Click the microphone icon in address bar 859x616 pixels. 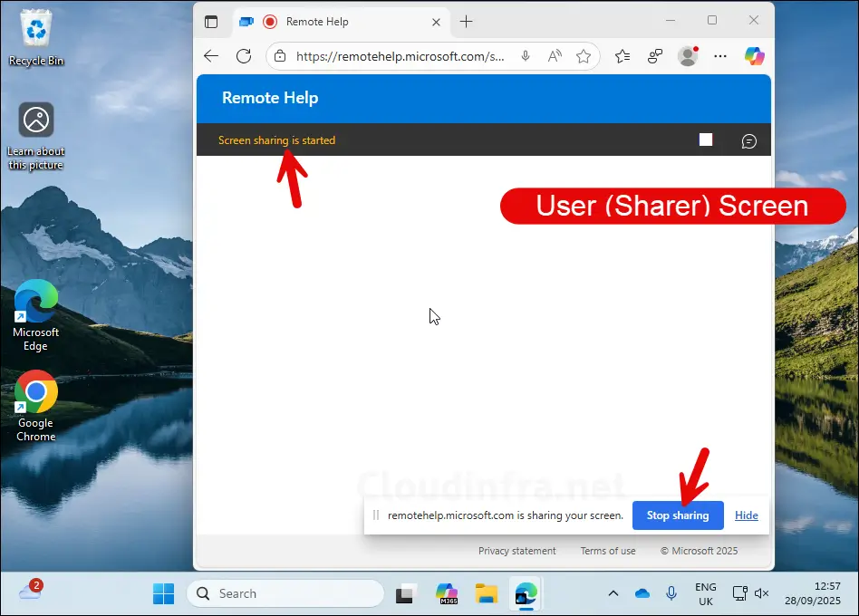(x=526, y=56)
